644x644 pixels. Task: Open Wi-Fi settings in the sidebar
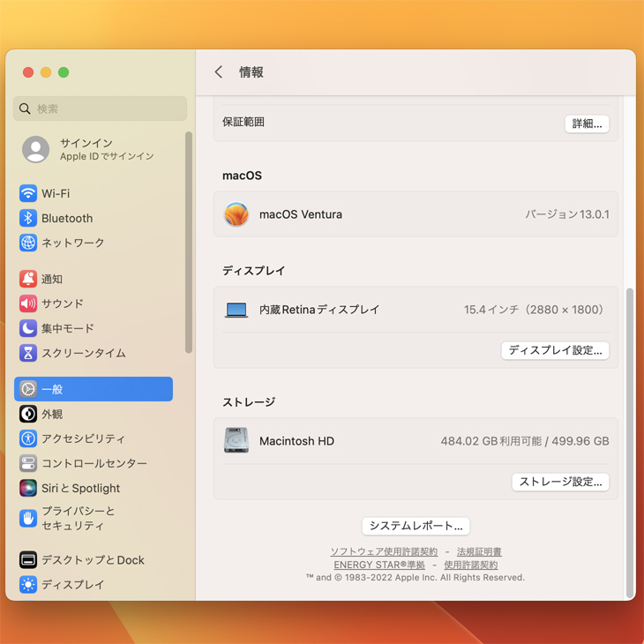click(x=55, y=193)
